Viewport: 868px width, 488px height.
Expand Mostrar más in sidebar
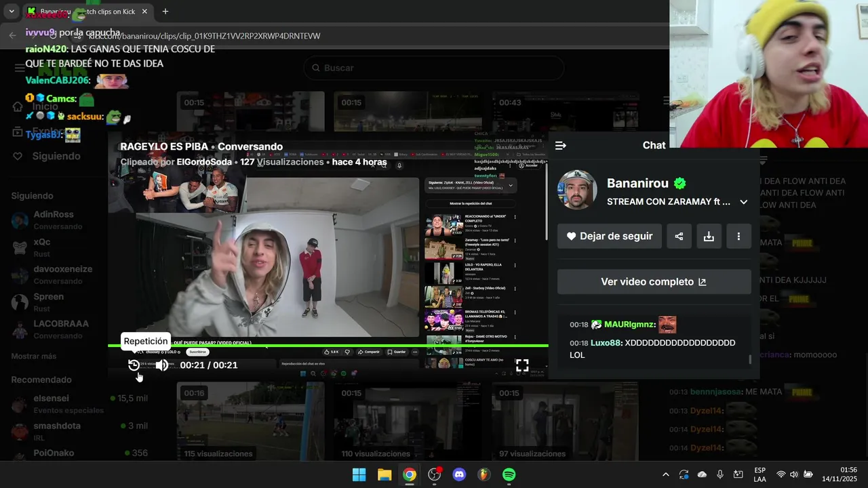pyautogui.click(x=34, y=357)
